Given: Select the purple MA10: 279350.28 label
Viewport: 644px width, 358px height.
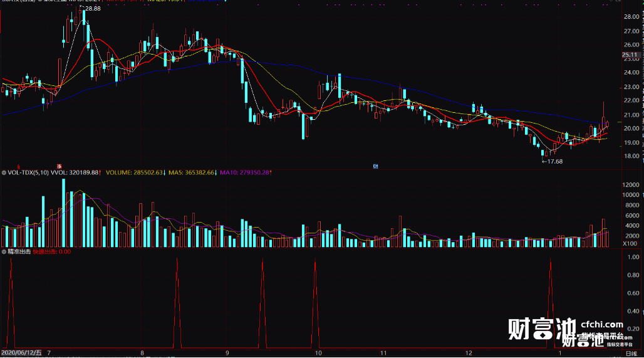Looking at the screenshot, I should pos(246,172).
